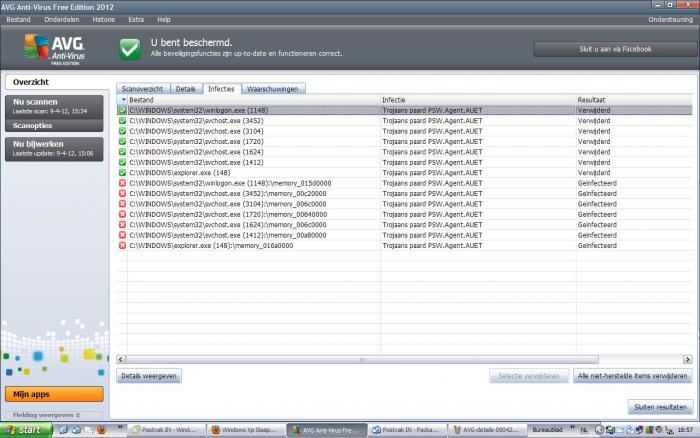The image size is (700, 438).
Task: Click Nu bijwerken button
Action: [x=54, y=149]
